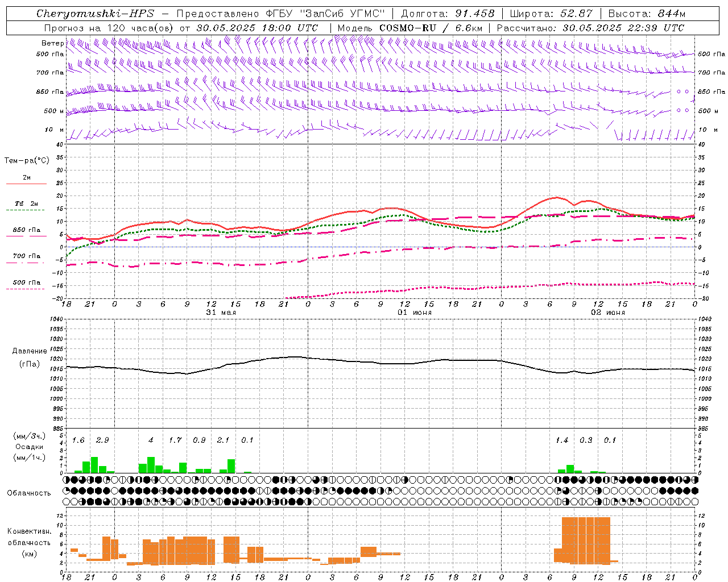
Task: Click the cloud cover label "Облачность"
Action: pyautogui.click(x=29, y=493)
